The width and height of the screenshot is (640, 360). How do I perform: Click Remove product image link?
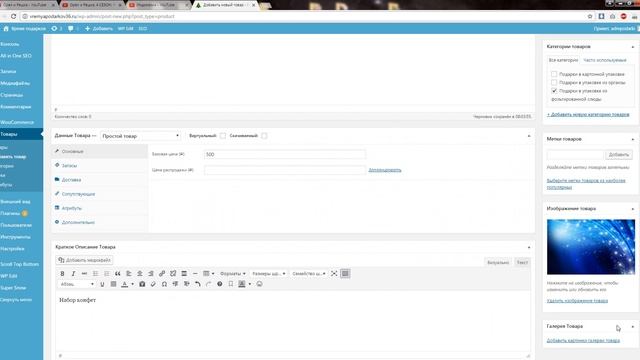click(x=577, y=301)
